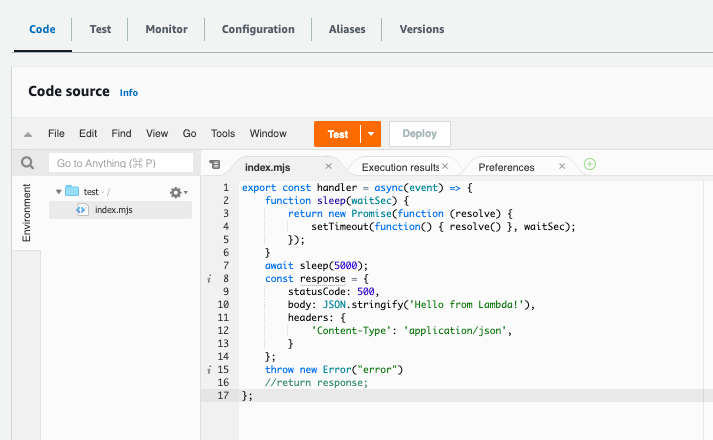Screen dimensions: 713x440
Task: Open the Monitor tab
Action: (166, 29)
